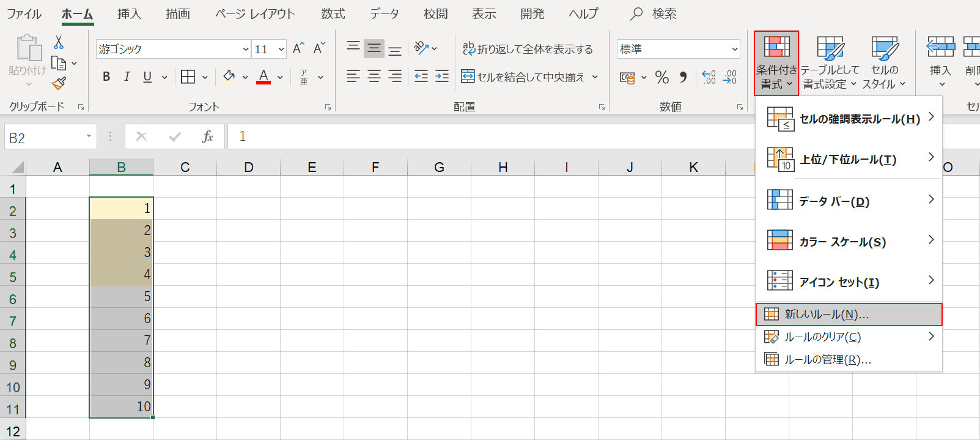The height and width of the screenshot is (440, 980).
Task: Align cell text to the right
Action: 396,76
